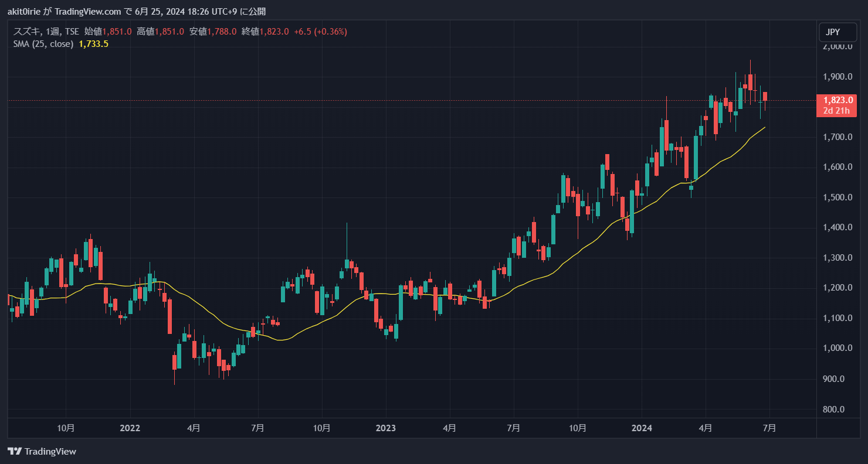Click the 7月 label between 2023 and 2024
Viewport: 868px width, 464px height.
[513, 428]
